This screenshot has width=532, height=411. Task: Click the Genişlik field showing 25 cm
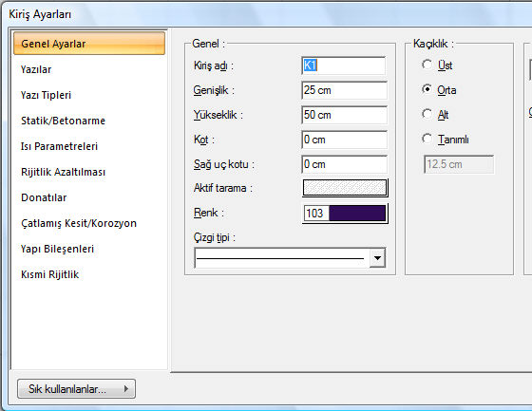(x=344, y=90)
